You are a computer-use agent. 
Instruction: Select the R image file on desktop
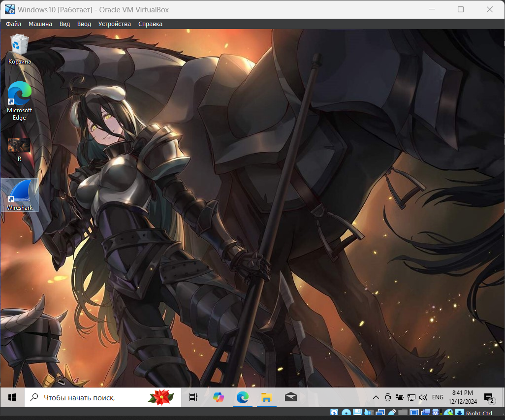click(x=19, y=150)
